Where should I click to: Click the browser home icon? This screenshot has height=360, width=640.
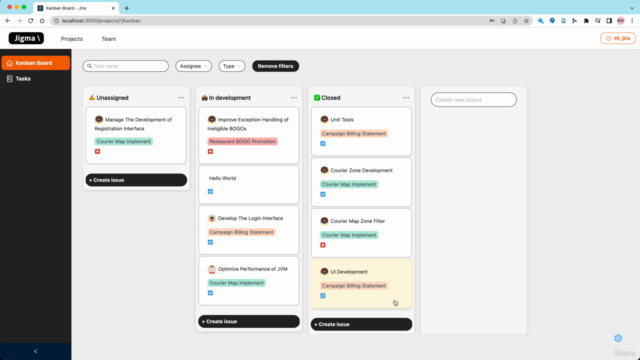coord(42,20)
